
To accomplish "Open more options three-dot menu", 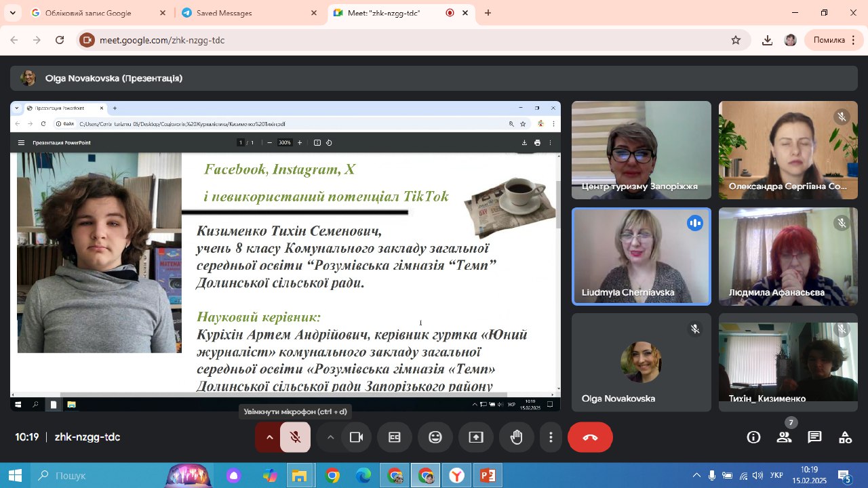I will 551,437.
